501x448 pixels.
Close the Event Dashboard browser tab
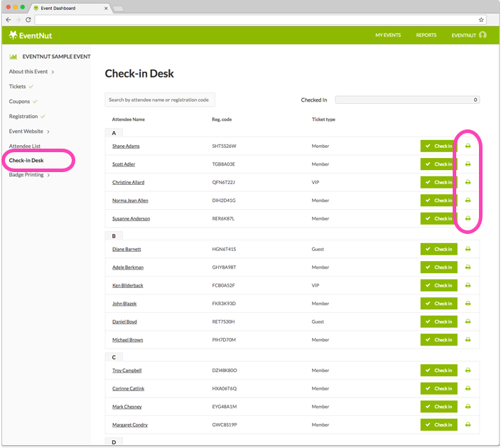pyautogui.click(x=106, y=9)
